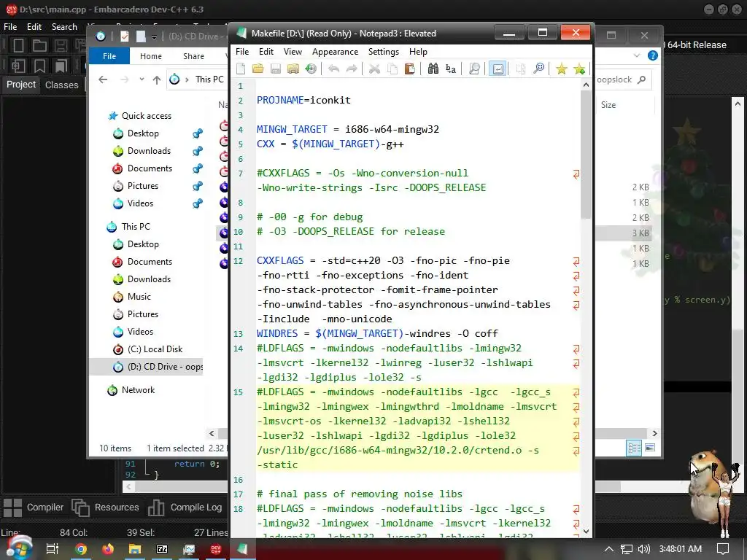
Task: Open Resources tab in Dev-C++ bottom panel
Action: coord(105,507)
